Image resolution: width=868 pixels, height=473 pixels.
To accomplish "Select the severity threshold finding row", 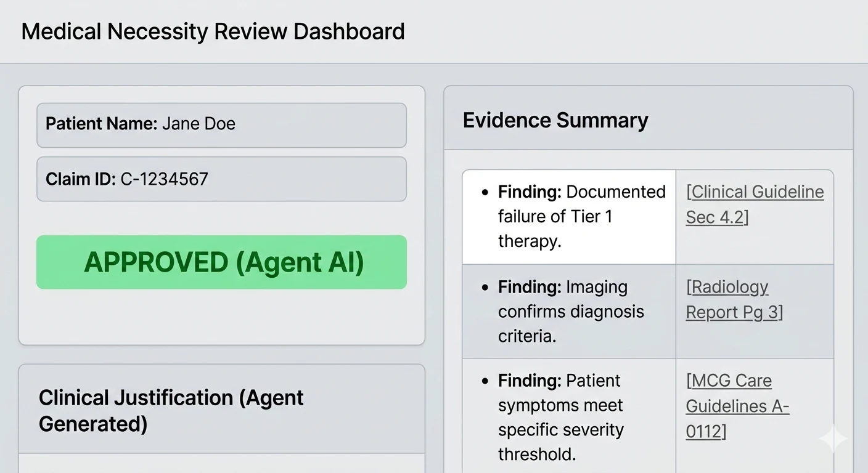I will coord(568,417).
